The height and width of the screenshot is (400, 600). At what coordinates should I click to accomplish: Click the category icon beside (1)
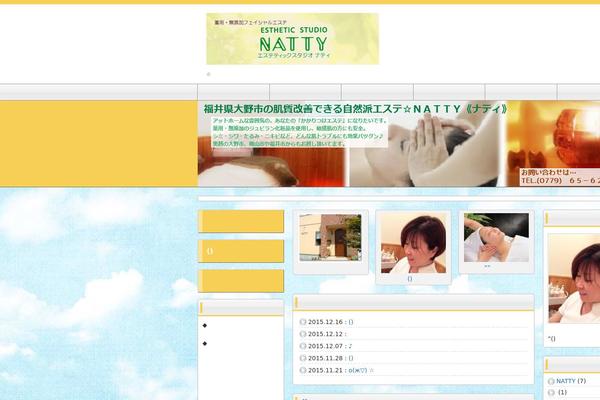point(551,392)
